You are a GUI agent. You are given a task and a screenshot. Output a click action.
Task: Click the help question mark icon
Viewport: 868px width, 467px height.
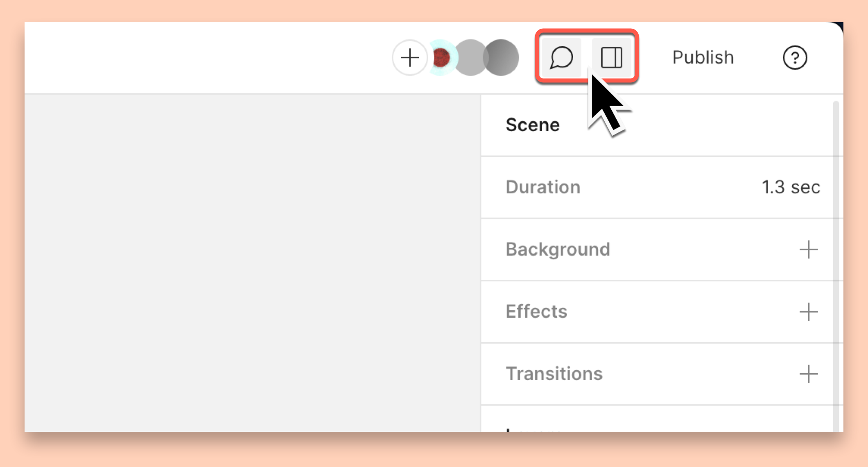coord(795,58)
